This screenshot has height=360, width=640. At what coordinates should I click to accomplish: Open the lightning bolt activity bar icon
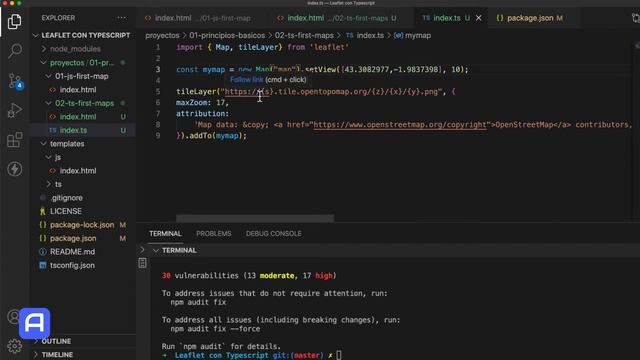pos(15,169)
